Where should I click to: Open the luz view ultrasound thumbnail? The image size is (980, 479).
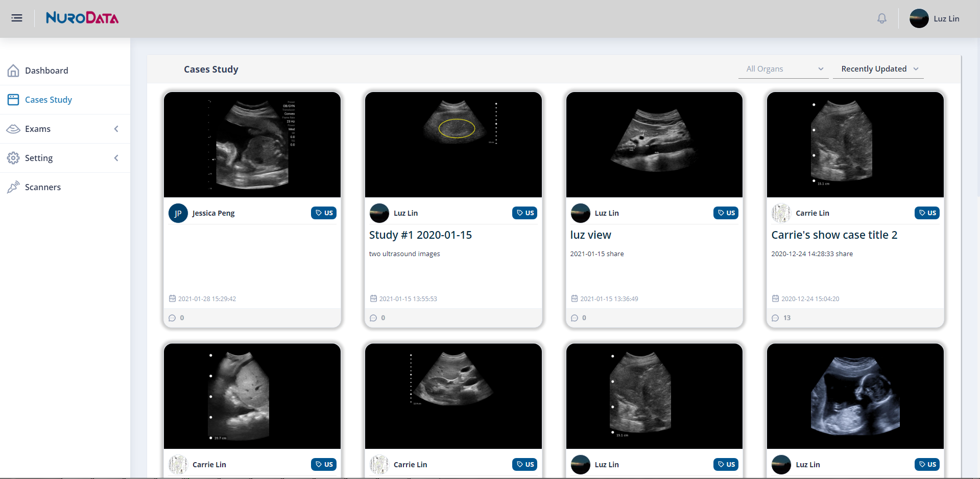click(654, 145)
